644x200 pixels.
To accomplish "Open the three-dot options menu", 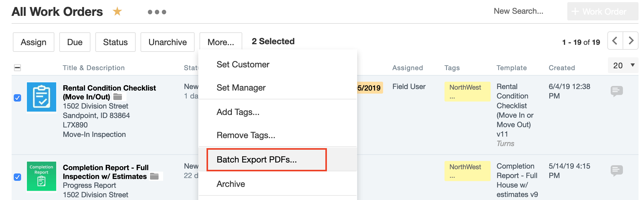I will [157, 12].
